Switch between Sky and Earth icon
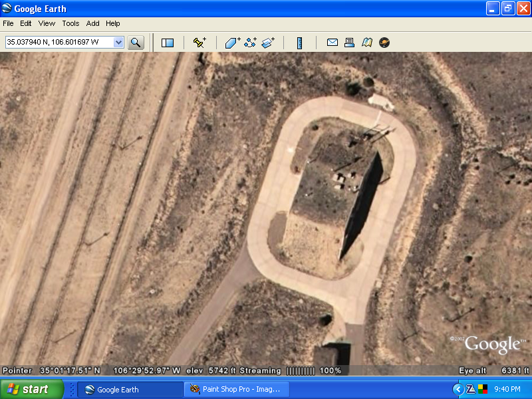 point(384,43)
